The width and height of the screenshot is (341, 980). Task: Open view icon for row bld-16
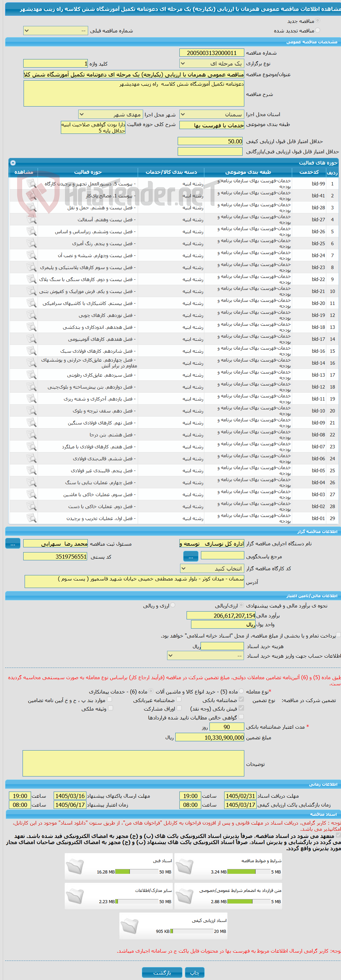pyautogui.click(x=31, y=351)
